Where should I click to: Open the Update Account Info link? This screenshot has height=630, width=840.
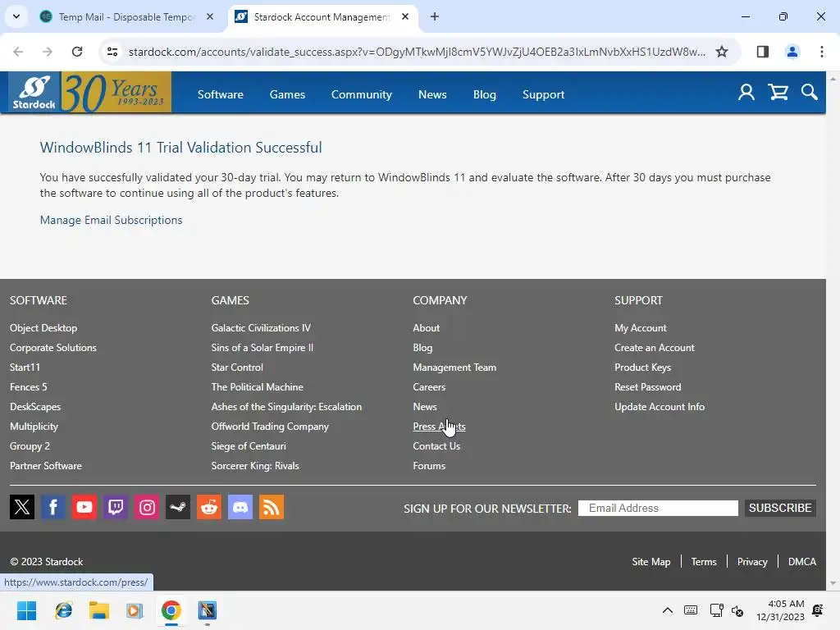(659, 407)
